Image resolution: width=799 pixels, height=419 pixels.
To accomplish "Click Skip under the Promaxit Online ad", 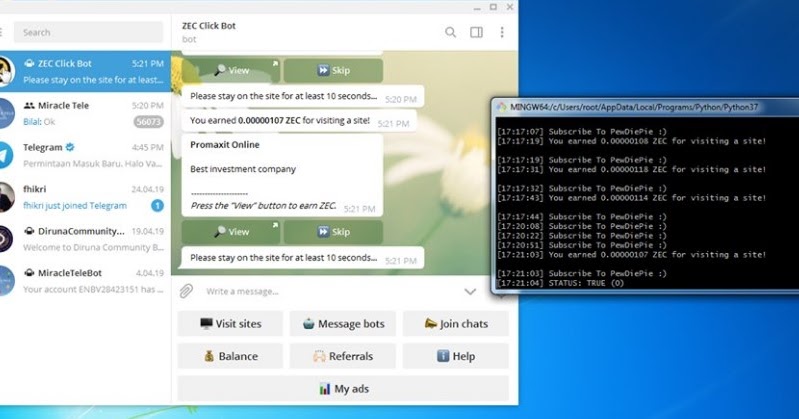I will 333,232.
